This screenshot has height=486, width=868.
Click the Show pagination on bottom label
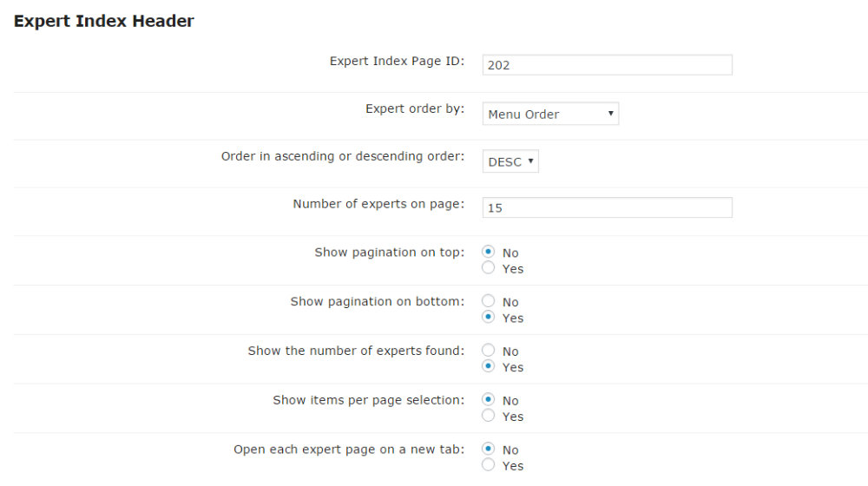(x=378, y=302)
